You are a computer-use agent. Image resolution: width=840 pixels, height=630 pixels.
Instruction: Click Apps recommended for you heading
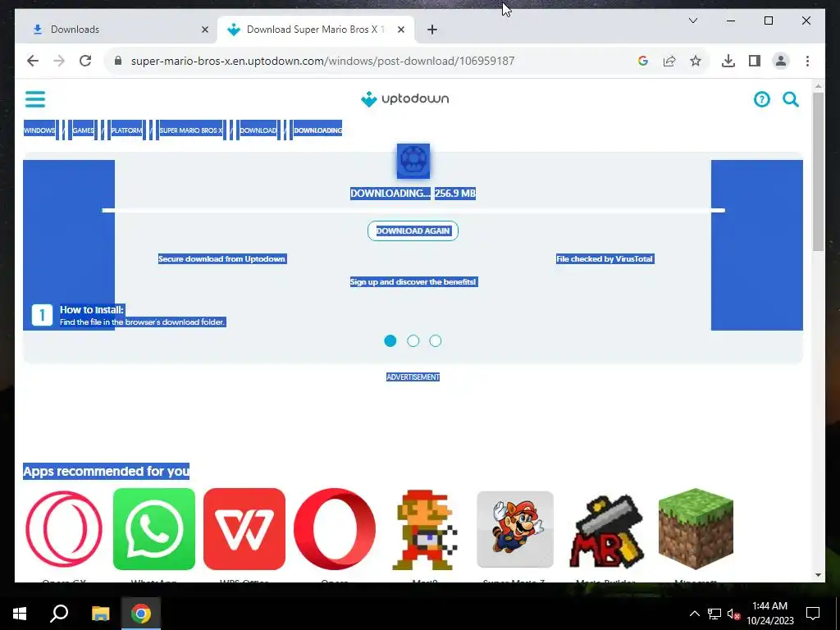[x=106, y=471]
